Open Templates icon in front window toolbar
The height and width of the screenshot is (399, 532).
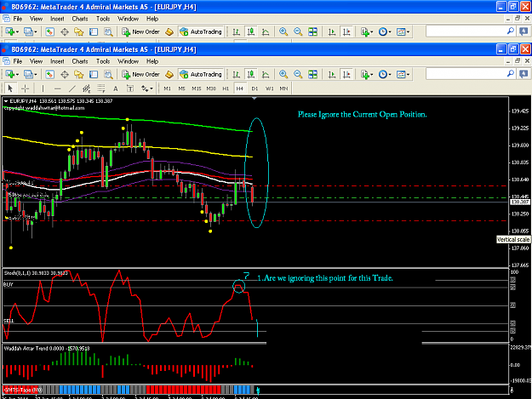pos(401,74)
